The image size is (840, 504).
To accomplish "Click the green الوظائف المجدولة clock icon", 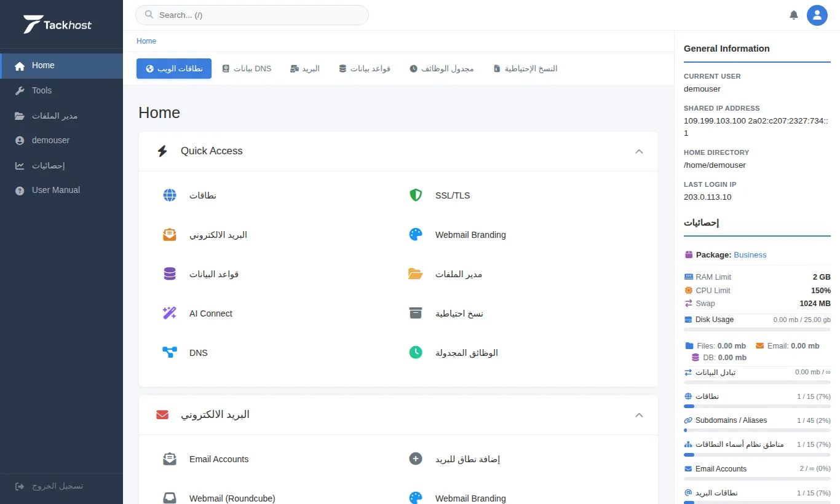I will click(x=416, y=353).
